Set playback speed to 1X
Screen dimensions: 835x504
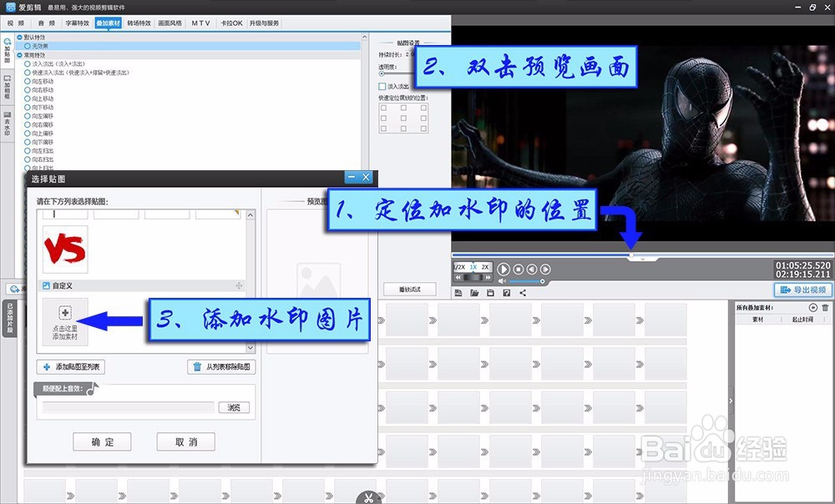[x=473, y=267]
